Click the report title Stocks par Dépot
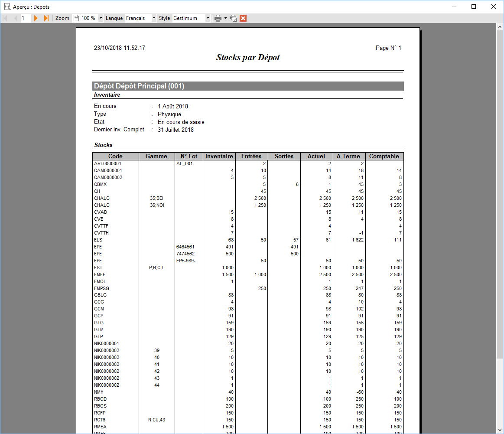504x434 pixels. [x=248, y=58]
